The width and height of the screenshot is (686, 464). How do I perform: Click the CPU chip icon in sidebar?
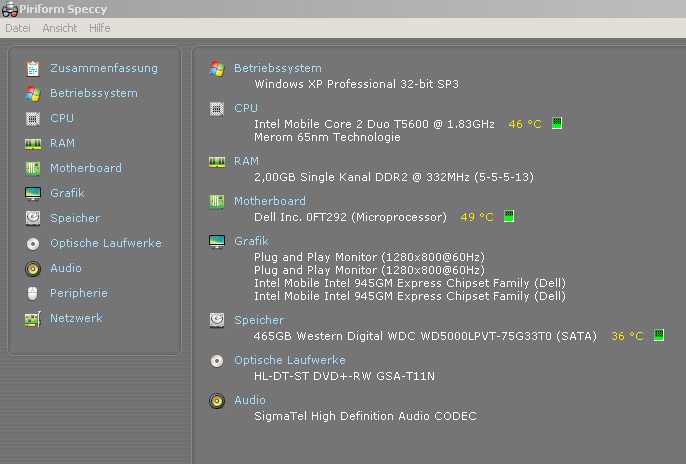pyautogui.click(x=33, y=119)
